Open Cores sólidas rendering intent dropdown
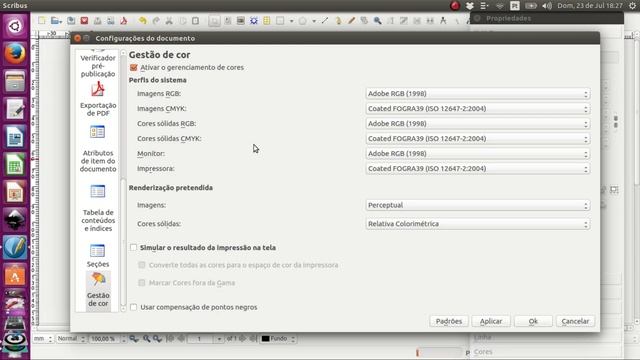Screen dimensions: 640x360 478,224
